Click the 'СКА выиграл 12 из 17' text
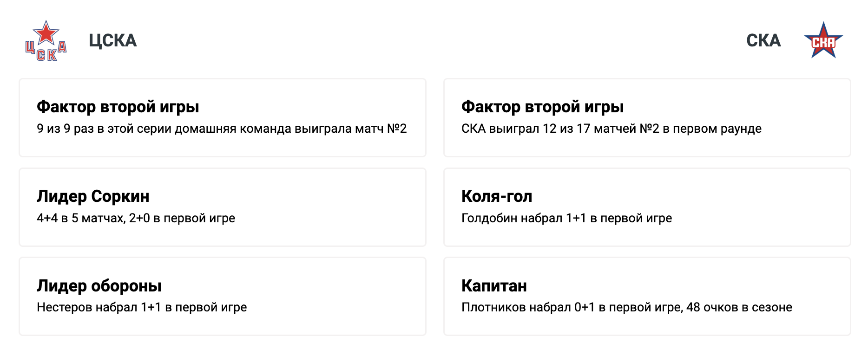This screenshot has width=868, height=349. pos(611,129)
